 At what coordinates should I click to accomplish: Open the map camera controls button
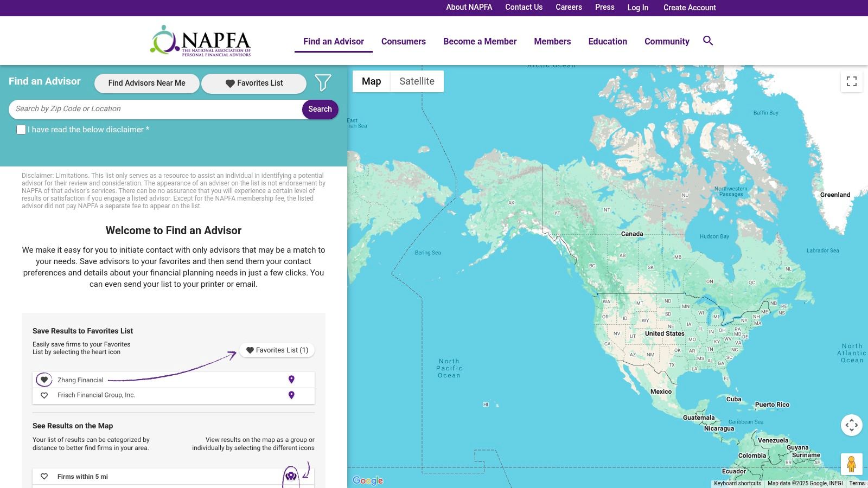tap(852, 425)
